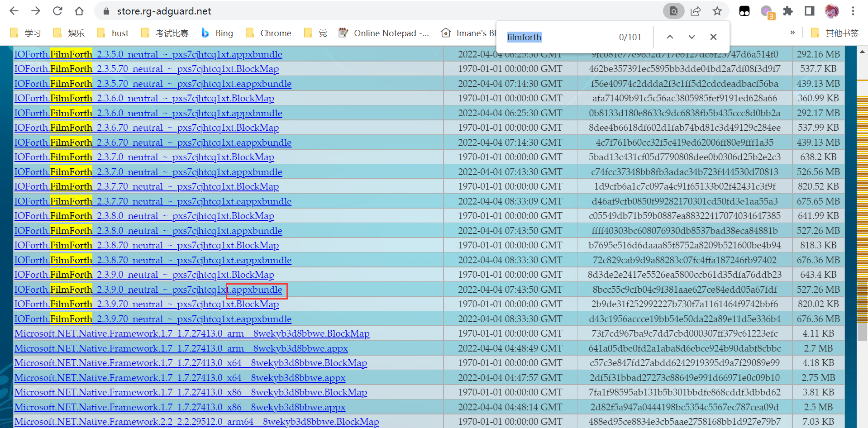Image resolution: width=868 pixels, height=428 pixels.
Task: Download FilmForth 2.3.6.70 eappxbundle
Action: [x=153, y=143]
